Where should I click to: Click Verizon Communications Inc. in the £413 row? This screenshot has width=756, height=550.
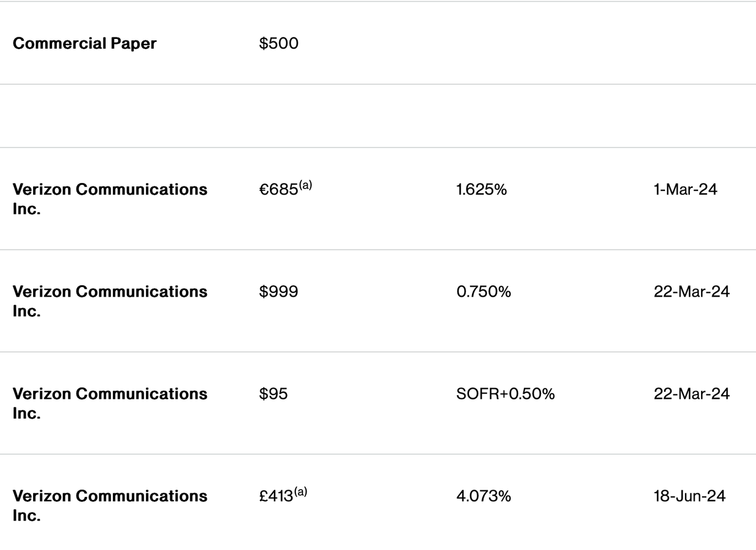(110, 506)
